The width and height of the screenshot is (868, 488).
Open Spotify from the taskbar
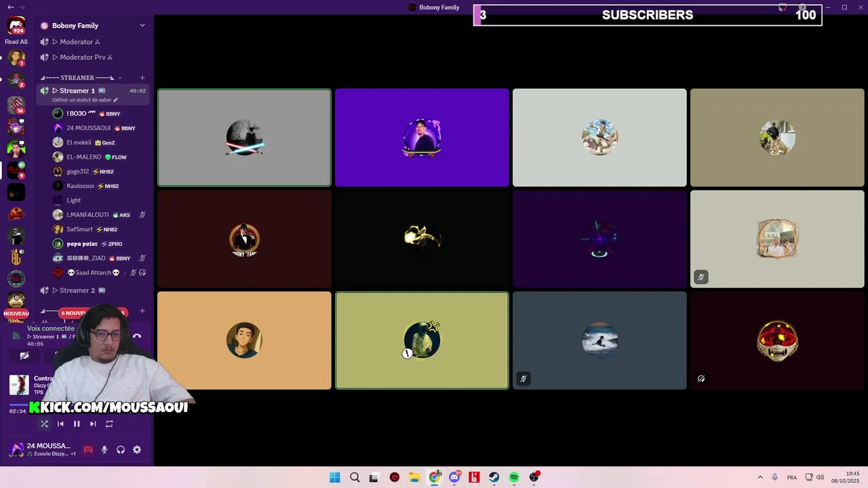pos(514,477)
